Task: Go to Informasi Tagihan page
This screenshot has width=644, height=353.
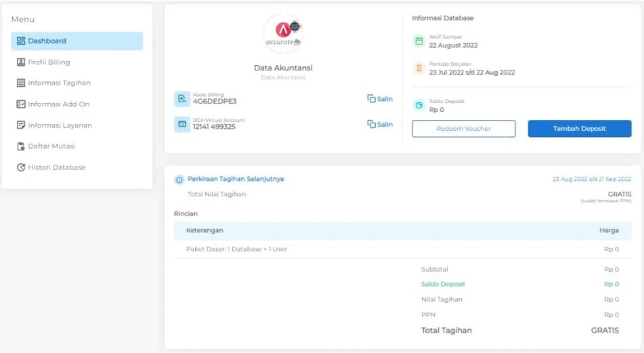Action: [59, 83]
